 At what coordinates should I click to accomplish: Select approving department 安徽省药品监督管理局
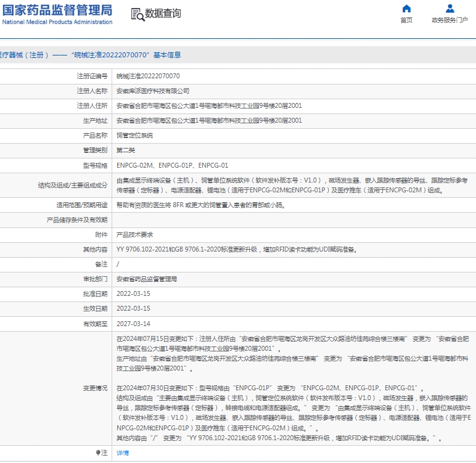coord(147,279)
